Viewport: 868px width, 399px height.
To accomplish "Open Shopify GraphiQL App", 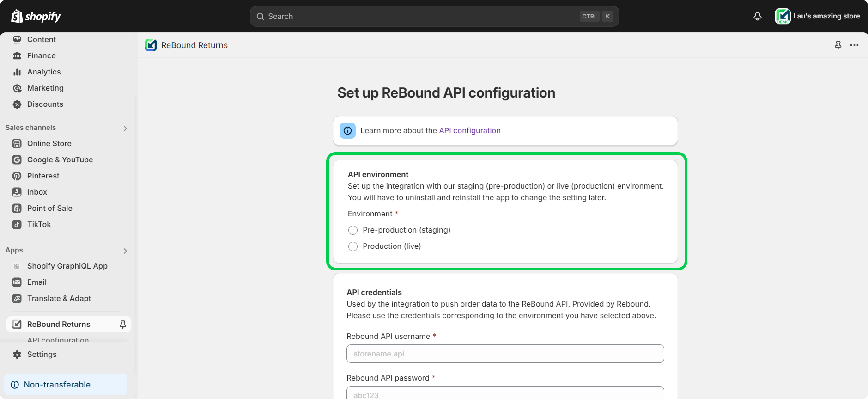I will pyautogui.click(x=67, y=266).
